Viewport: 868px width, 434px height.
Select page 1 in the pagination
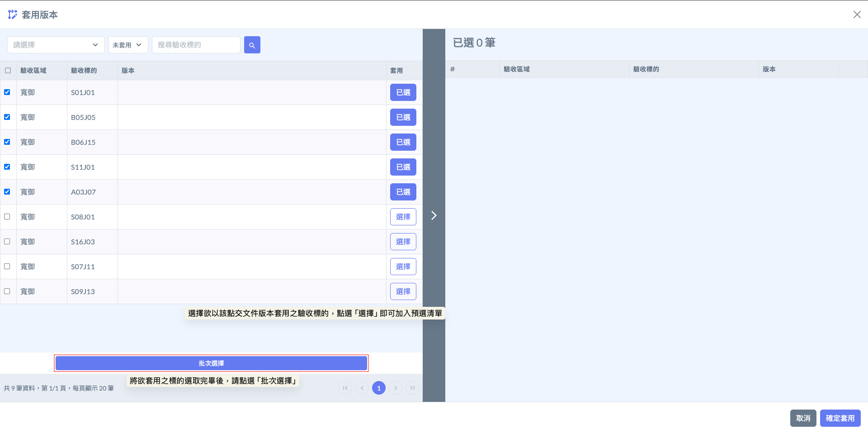[x=379, y=388]
